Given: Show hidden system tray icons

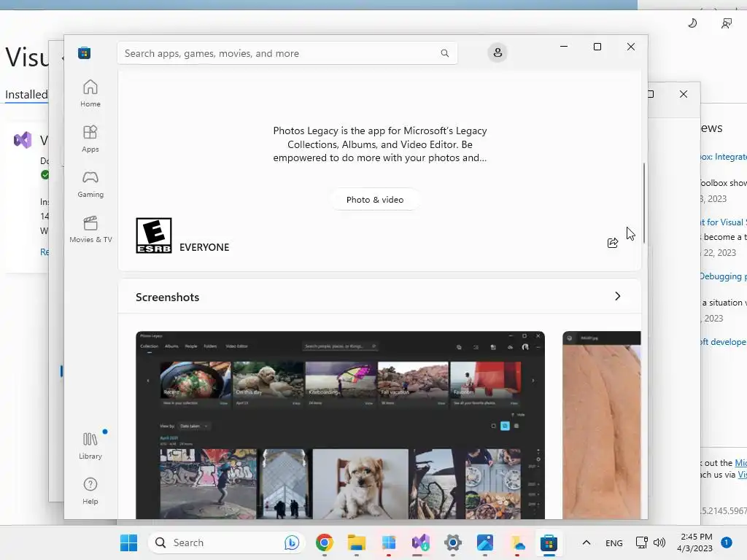Looking at the screenshot, I should tap(587, 542).
